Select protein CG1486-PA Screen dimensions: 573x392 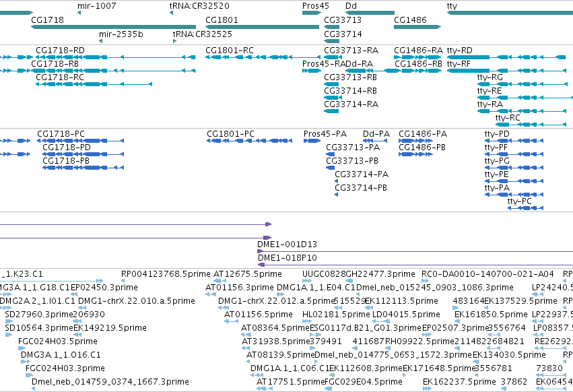(x=416, y=141)
